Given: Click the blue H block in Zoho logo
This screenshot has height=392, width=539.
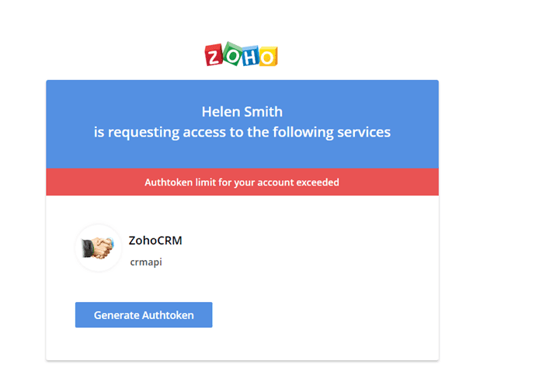Looking at the screenshot, I should click(249, 57).
